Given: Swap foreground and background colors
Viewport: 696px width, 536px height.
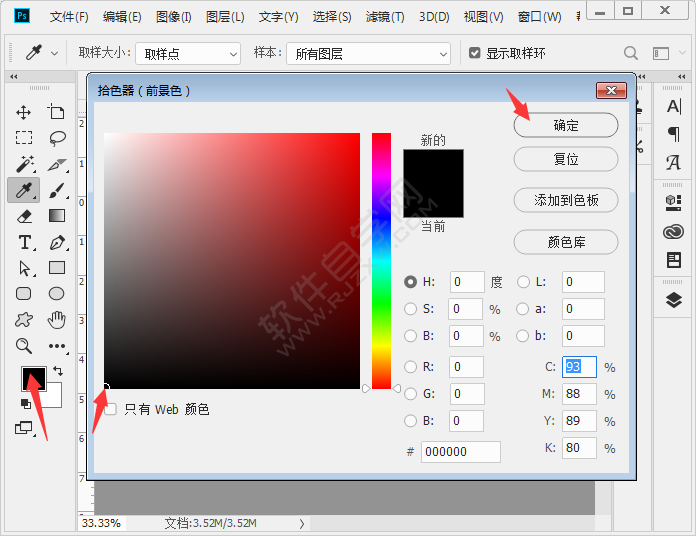Looking at the screenshot, I should point(58,370).
